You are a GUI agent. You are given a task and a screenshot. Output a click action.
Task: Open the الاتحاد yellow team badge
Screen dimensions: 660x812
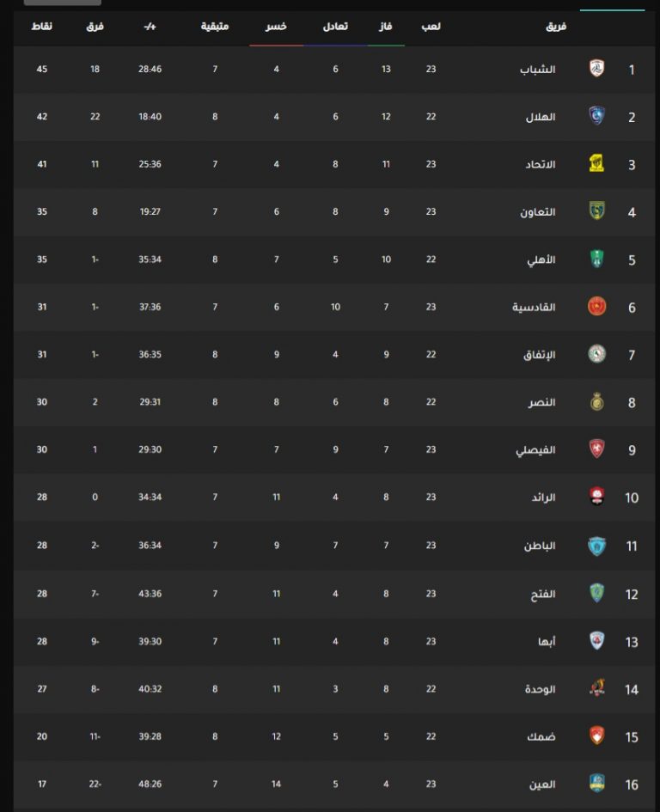tap(596, 163)
